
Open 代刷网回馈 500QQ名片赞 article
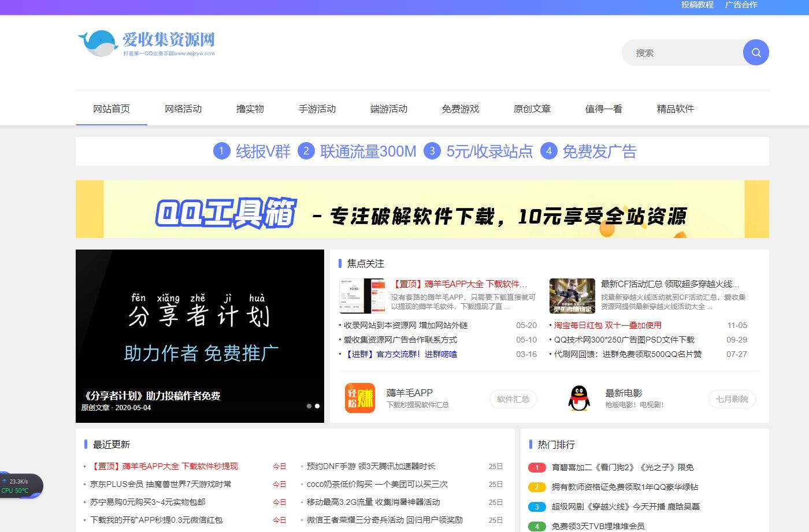click(628, 354)
